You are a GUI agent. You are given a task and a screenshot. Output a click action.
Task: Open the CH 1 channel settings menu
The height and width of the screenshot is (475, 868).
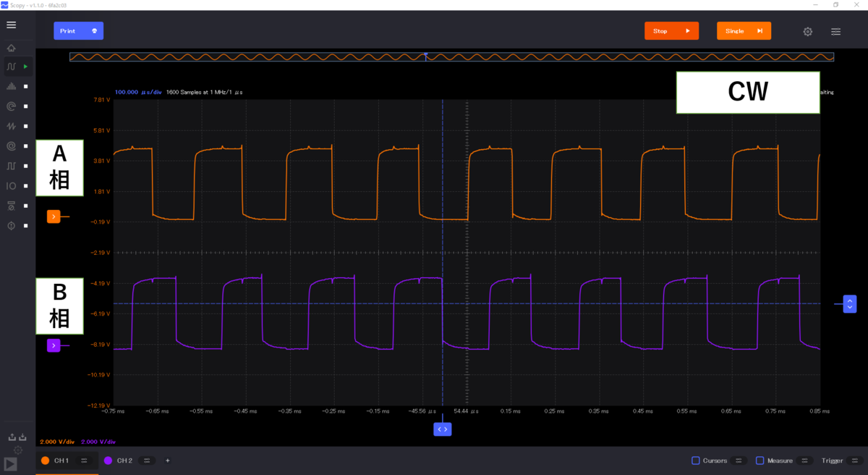(x=84, y=461)
